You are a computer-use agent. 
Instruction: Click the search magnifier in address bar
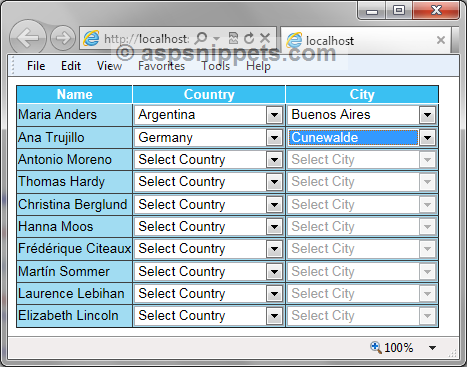201,38
